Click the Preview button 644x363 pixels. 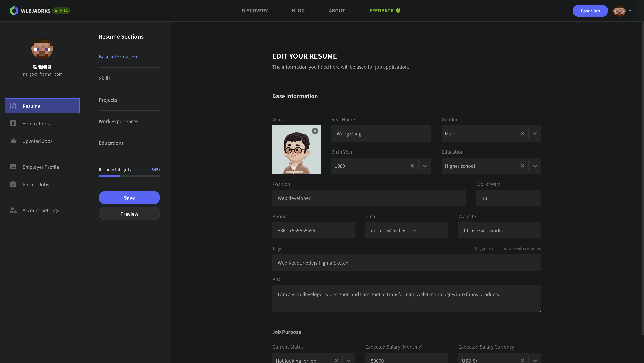click(x=129, y=214)
